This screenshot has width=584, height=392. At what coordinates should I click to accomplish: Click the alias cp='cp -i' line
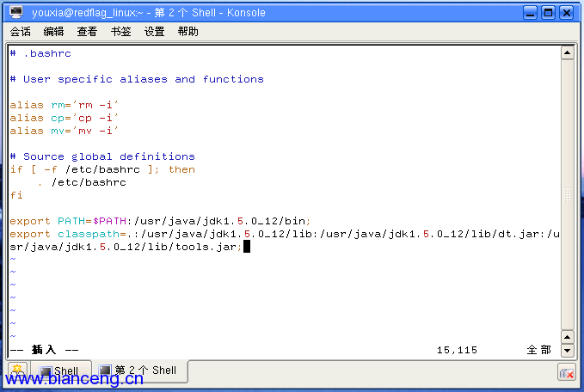pos(64,118)
